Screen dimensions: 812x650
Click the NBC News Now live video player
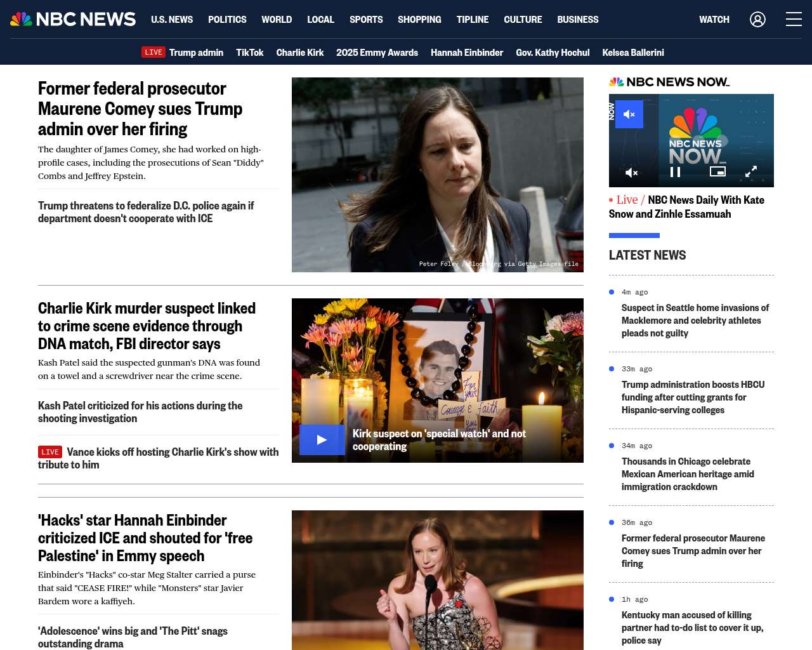pyautogui.click(x=691, y=140)
